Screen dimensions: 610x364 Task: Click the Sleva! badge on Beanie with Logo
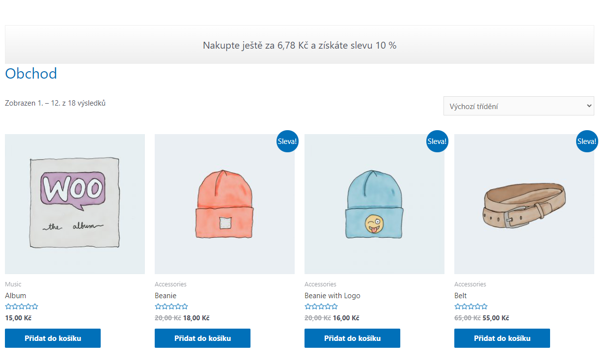tap(437, 141)
